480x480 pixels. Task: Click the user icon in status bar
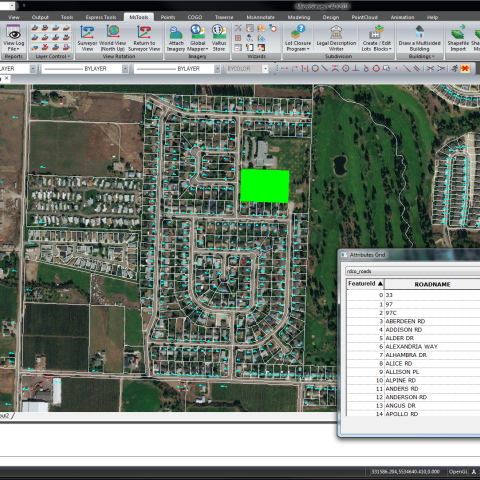[x=474, y=472]
